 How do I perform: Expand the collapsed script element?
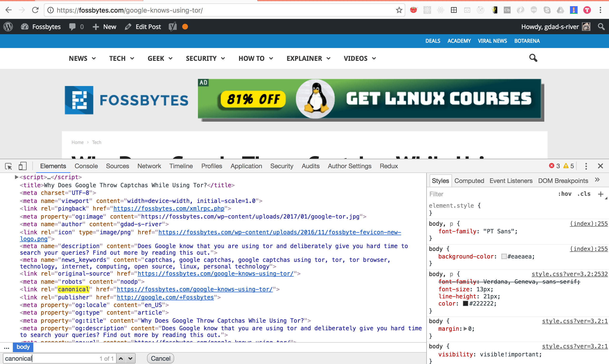coord(17,177)
